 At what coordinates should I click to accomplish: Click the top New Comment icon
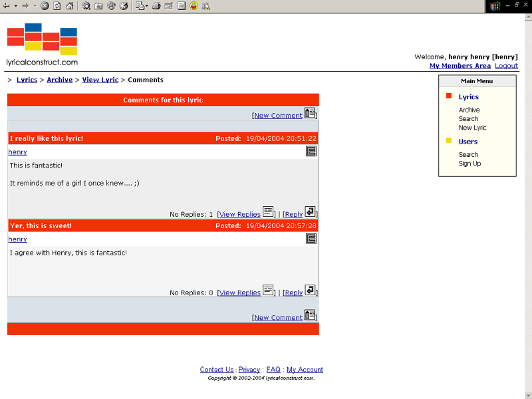(310, 113)
